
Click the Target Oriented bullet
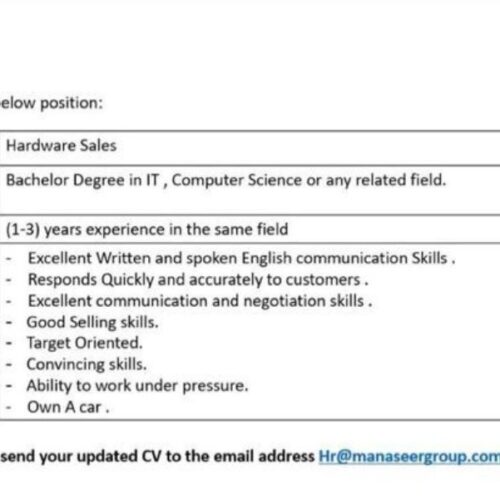coord(84,343)
